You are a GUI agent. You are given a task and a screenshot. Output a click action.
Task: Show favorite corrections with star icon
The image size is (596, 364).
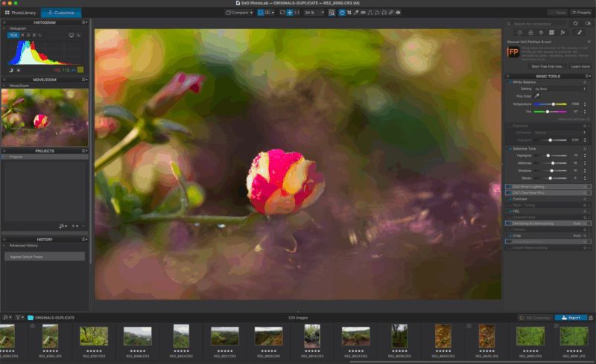coord(575,24)
